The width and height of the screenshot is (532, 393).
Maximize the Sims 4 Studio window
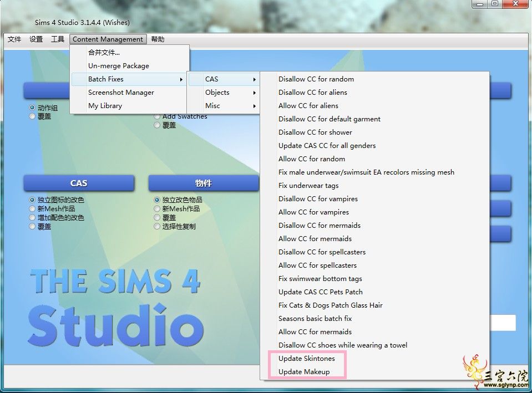tap(495, 4)
